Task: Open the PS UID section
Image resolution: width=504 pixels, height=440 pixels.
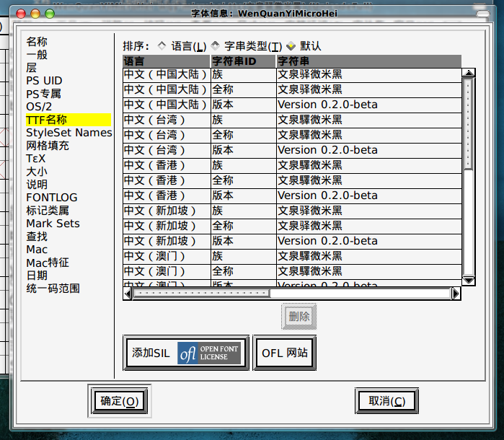Action: (x=44, y=81)
